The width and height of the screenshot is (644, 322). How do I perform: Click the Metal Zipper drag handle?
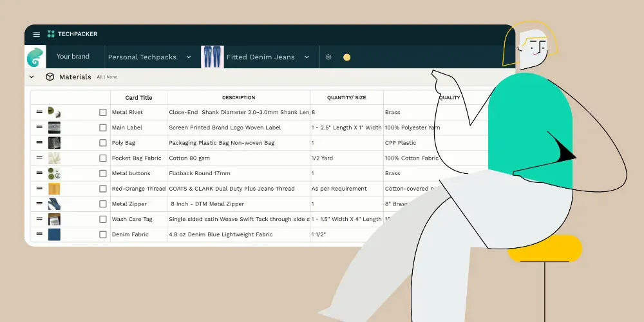pyautogui.click(x=39, y=203)
